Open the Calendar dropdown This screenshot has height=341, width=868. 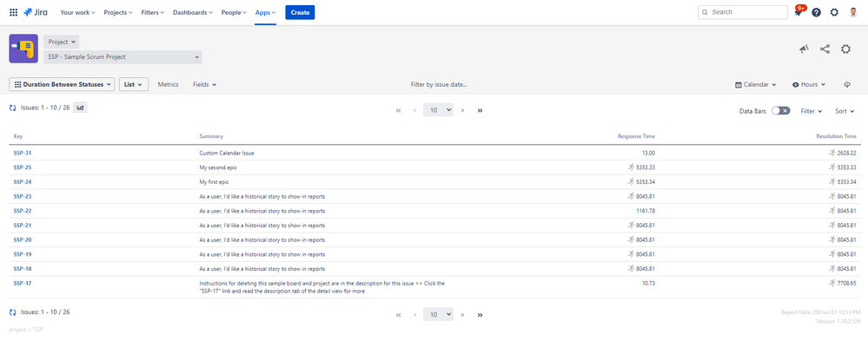[755, 84]
